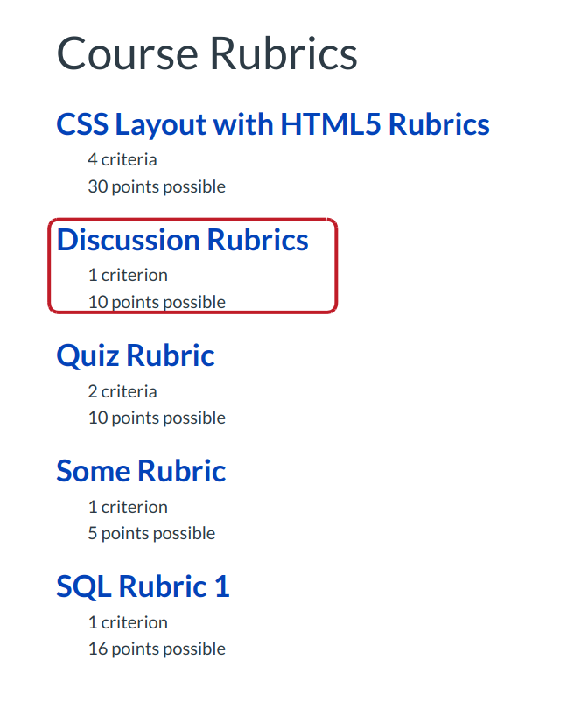Click the "5 points possible" text
This screenshot has height=709, width=588.
pos(151,533)
